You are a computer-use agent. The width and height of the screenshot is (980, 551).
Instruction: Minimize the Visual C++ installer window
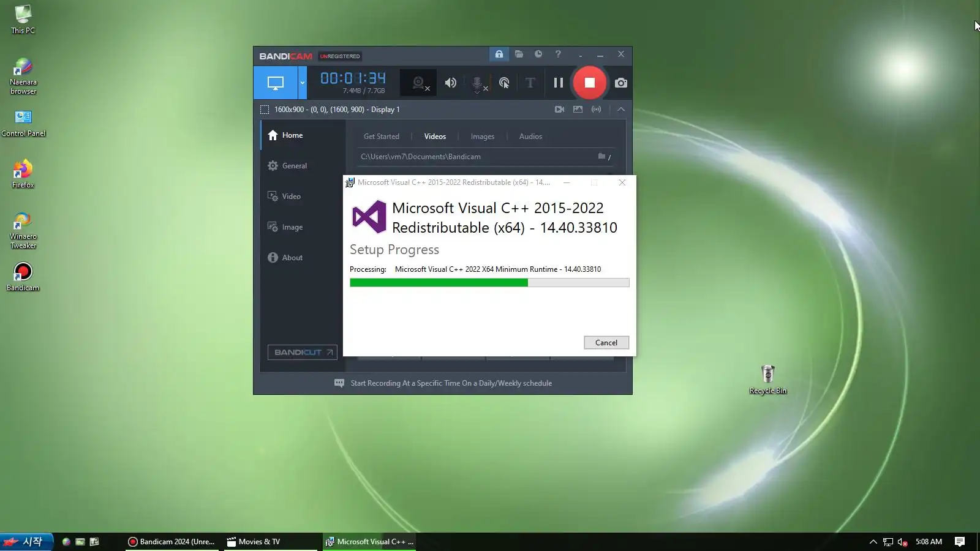567,182
